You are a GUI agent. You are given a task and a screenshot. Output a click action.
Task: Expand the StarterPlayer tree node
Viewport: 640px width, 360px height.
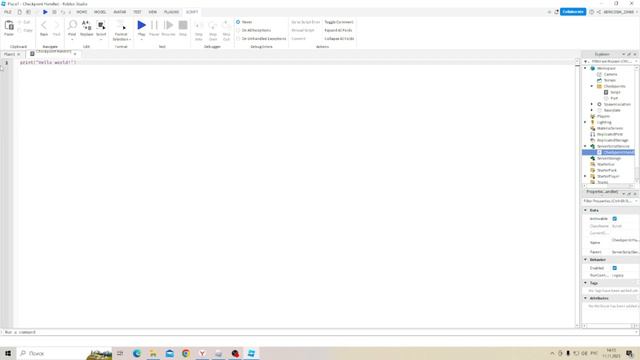pos(585,176)
